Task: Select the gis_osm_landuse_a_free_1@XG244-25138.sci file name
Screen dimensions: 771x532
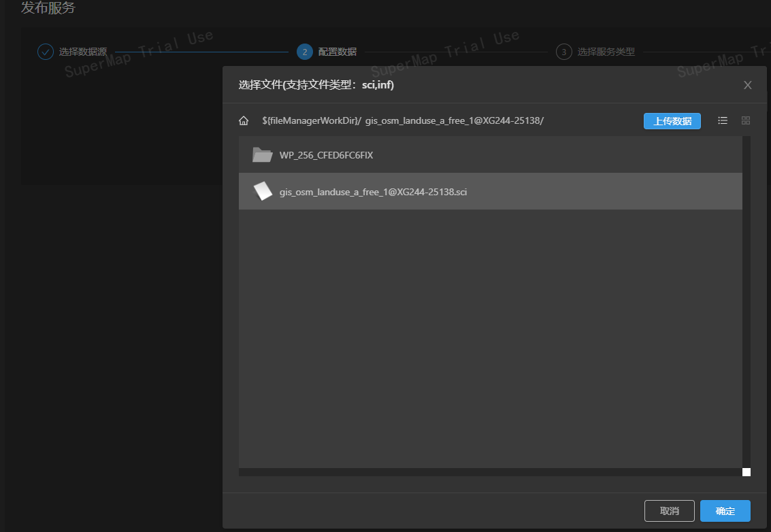Action: (373, 192)
